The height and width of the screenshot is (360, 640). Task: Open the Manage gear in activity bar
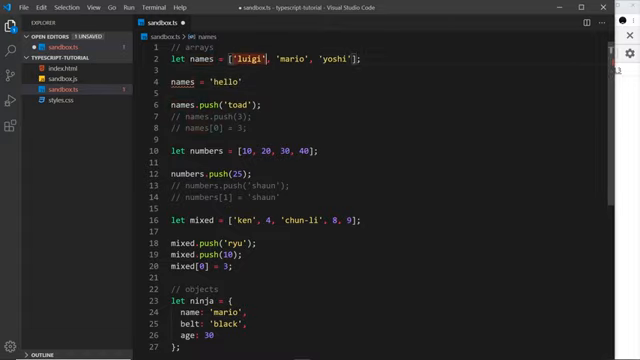(10, 347)
